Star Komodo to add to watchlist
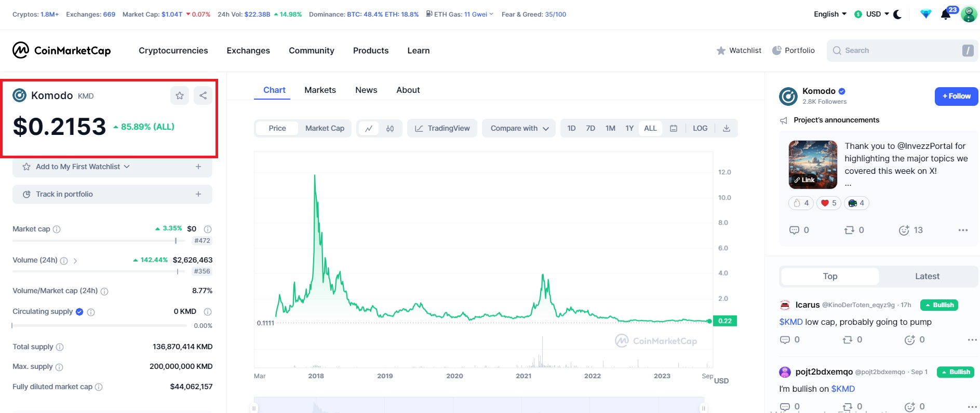Image resolution: width=980 pixels, height=413 pixels. 180,95
